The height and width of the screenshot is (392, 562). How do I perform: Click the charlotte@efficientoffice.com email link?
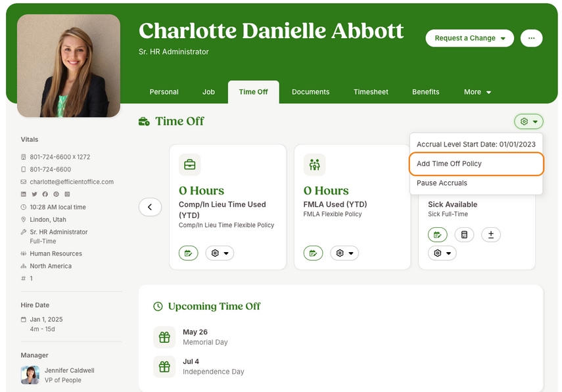pos(72,182)
